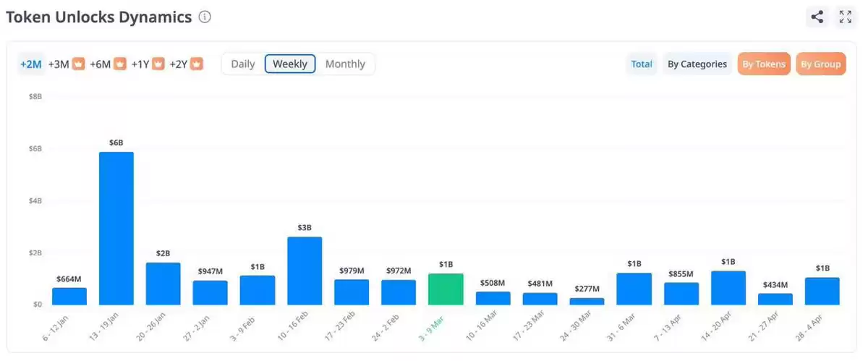Click the 27 - 2 Jan bar
The width and height of the screenshot is (868, 361).
pyautogui.click(x=210, y=292)
